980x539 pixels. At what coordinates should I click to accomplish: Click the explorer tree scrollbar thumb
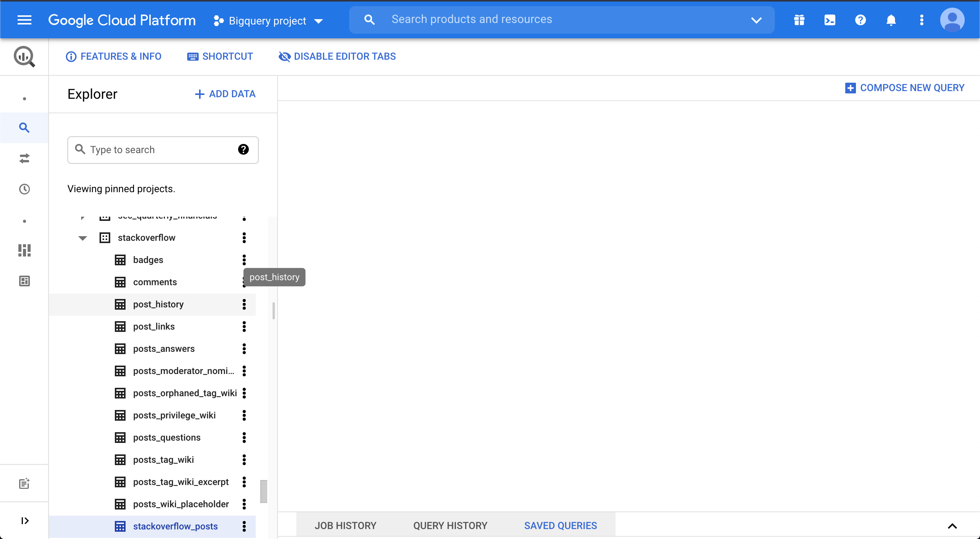pos(264,491)
